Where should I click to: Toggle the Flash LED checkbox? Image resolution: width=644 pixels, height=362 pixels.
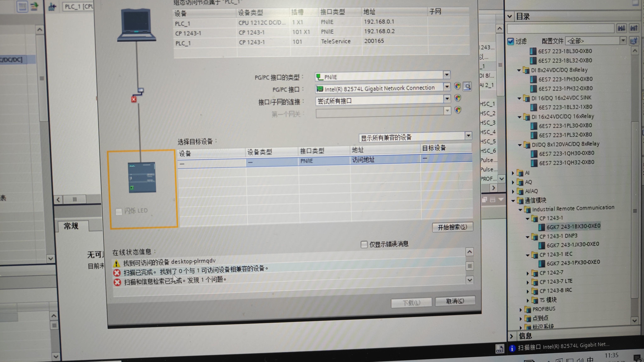click(x=119, y=212)
